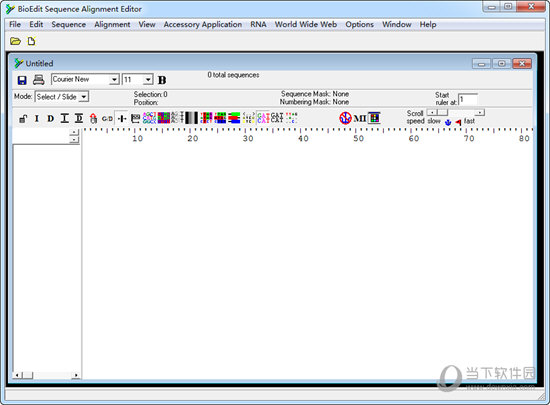
Task: Open the Help menu
Action: (428, 25)
